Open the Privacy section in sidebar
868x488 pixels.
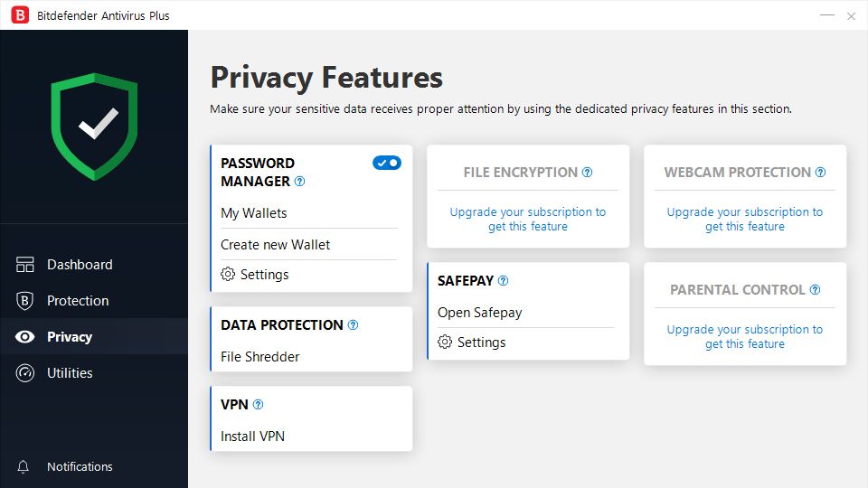69,337
